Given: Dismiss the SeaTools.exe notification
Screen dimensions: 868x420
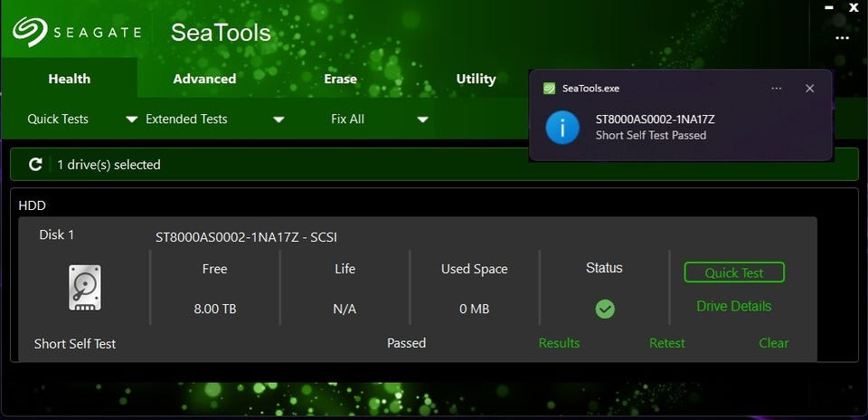Looking at the screenshot, I should pos(809,89).
